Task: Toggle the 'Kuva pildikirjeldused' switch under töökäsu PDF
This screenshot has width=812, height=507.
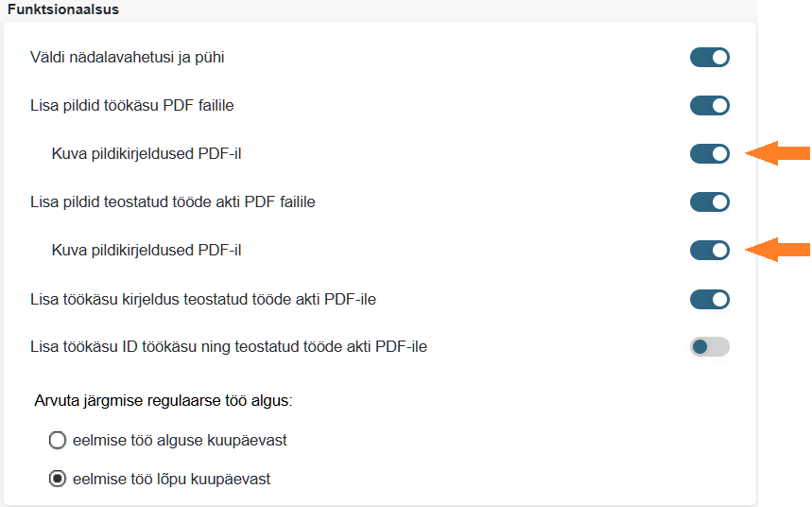Action: tap(709, 153)
